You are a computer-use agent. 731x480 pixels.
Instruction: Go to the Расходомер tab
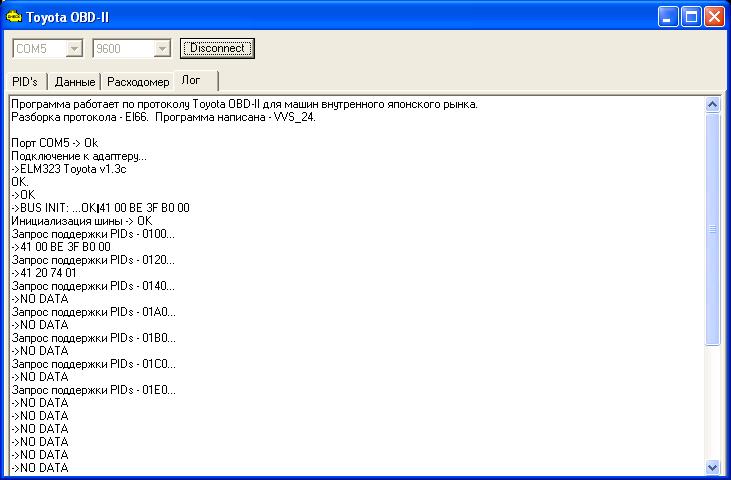[138, 82]
